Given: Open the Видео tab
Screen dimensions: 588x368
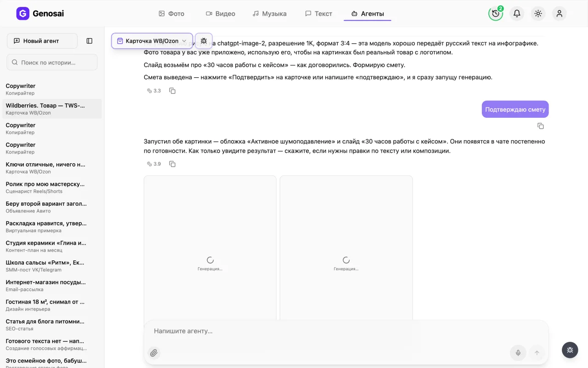Looking at the screenshot, I should coord(220,14).
